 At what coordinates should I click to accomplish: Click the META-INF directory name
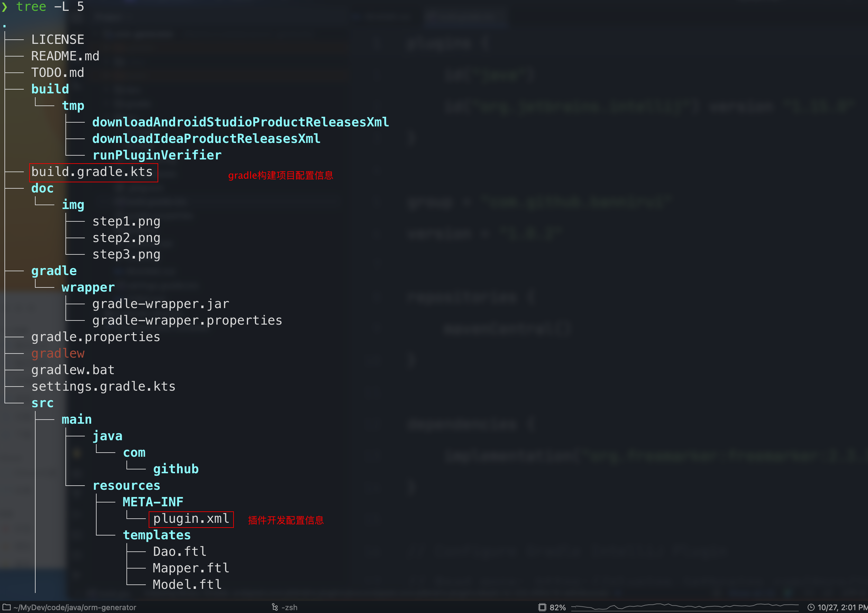[x=153, y=502]
